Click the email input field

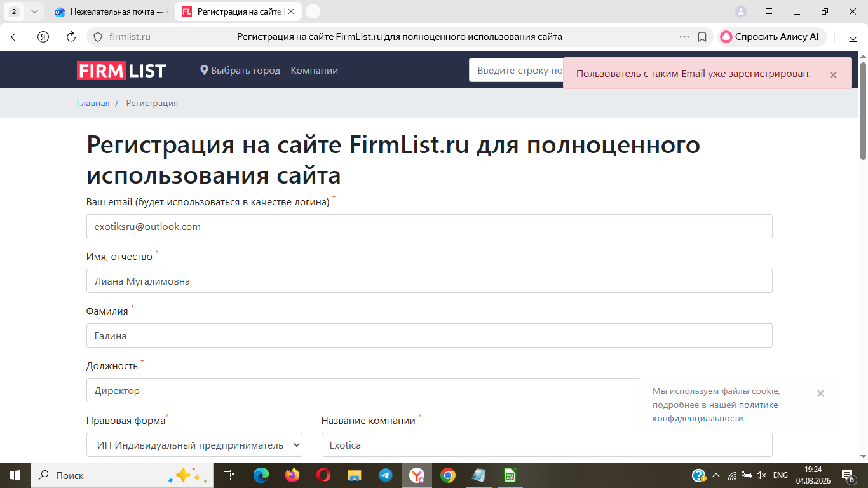(x=430, y=226)
